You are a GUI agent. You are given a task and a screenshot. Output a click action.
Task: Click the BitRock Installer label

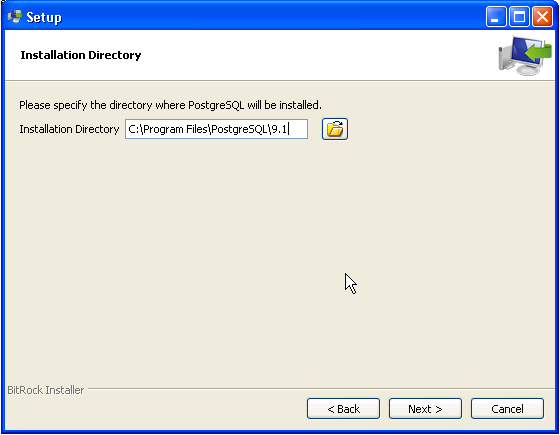[x=46, y=390]
